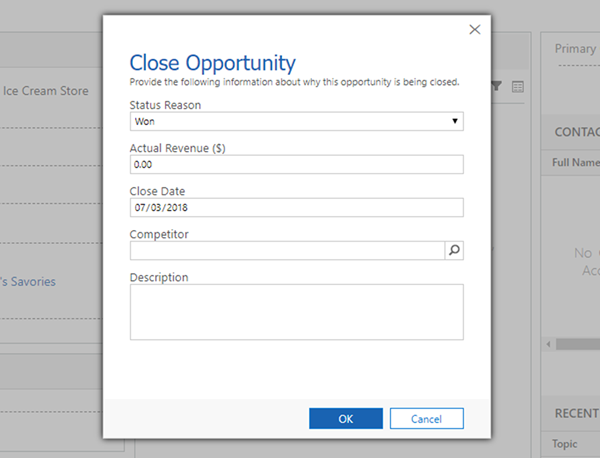600x458 pixels.
Task: Click the Status Reason dropdown arrow
Action: coord(455,121)
